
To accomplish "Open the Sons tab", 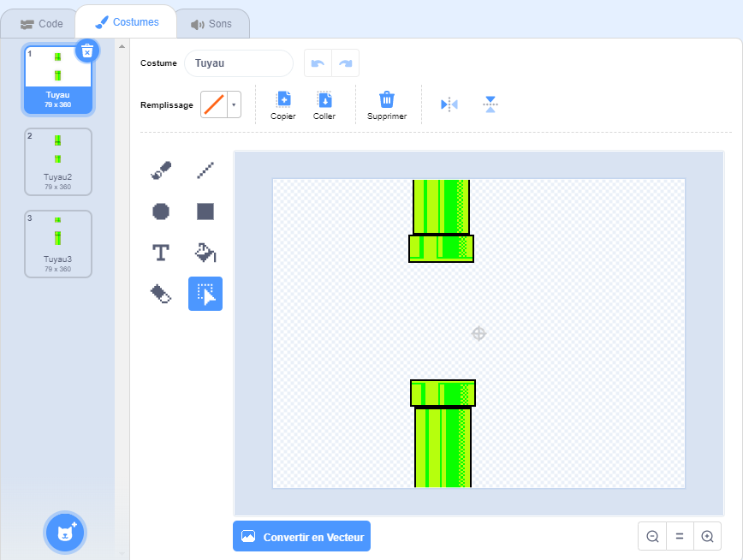I will 211,24.
